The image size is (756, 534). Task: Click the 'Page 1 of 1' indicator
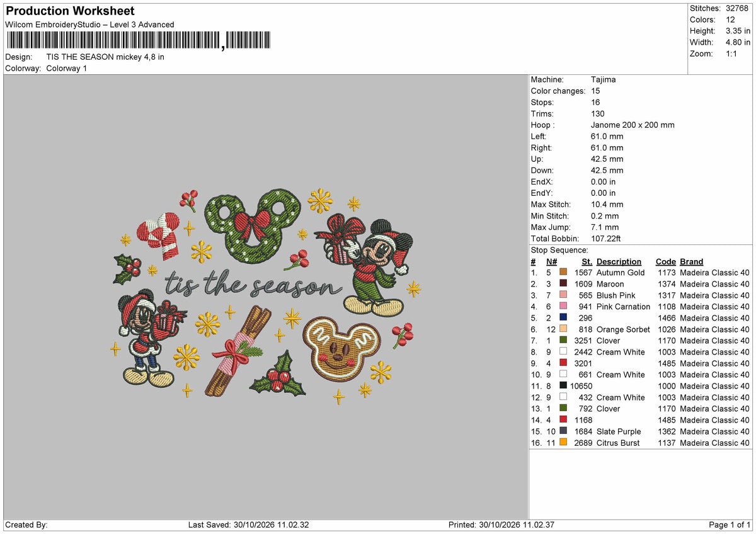730,525
